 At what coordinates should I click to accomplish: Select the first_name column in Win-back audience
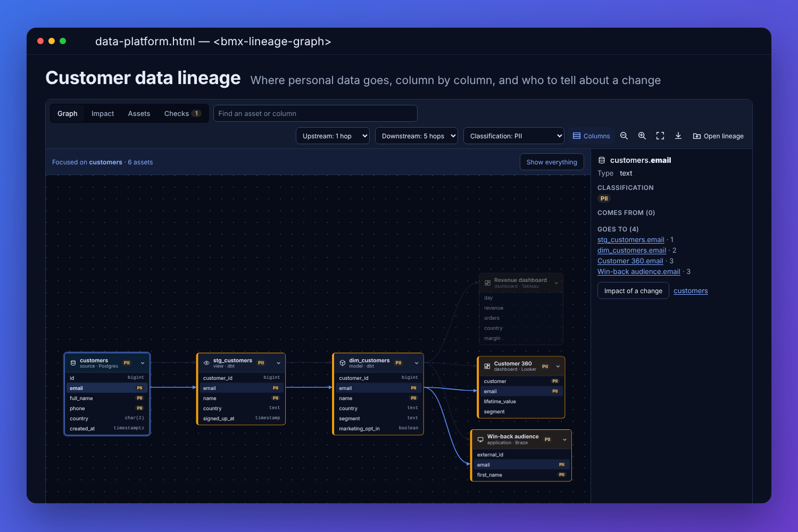click(x=521, y=475)
